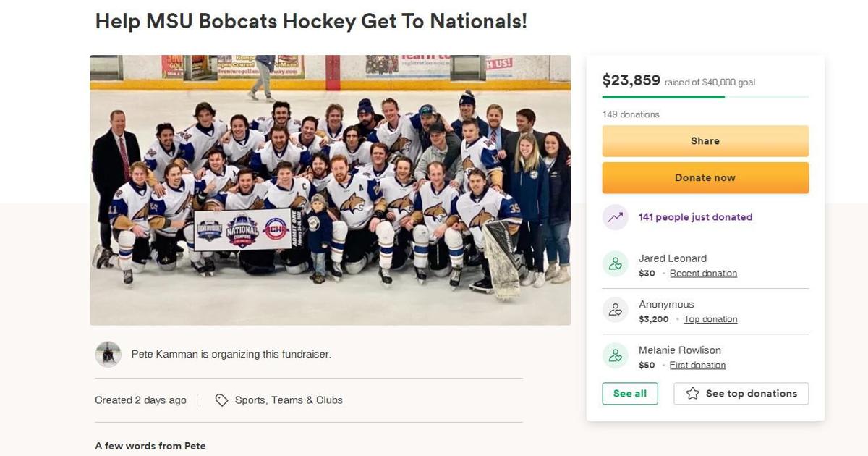
Task: Click the star icon in top donations
Action: pos(692,394)
